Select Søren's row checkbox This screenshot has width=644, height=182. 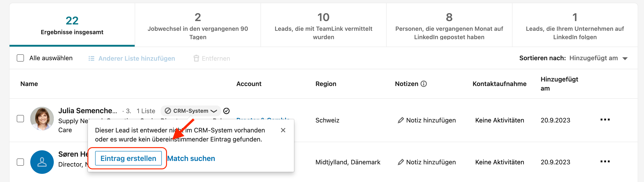(20, 162)
